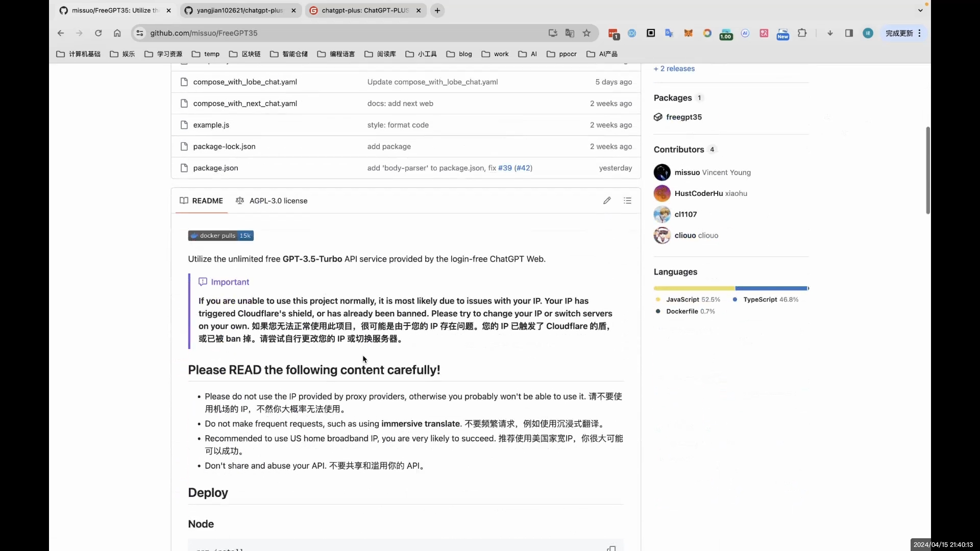Toggle the browser side panel icon
980x551 pixels.
click(849, 33)
